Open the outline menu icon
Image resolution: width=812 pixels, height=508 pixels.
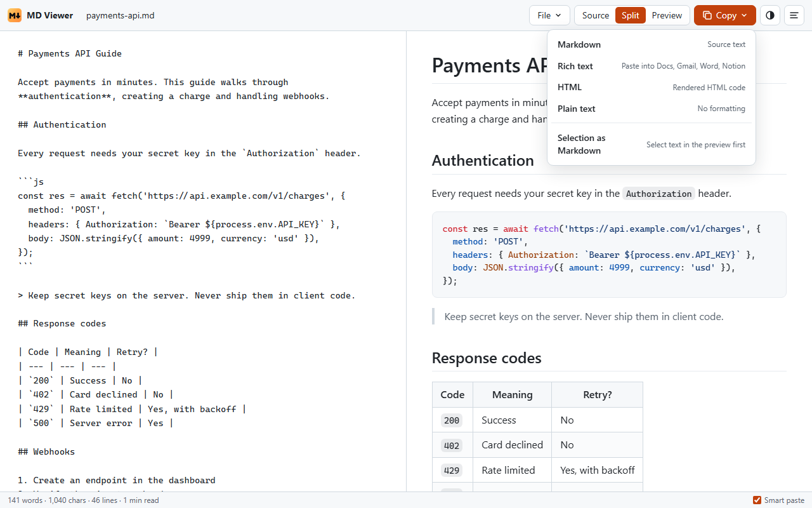click(x=794, y=15)
